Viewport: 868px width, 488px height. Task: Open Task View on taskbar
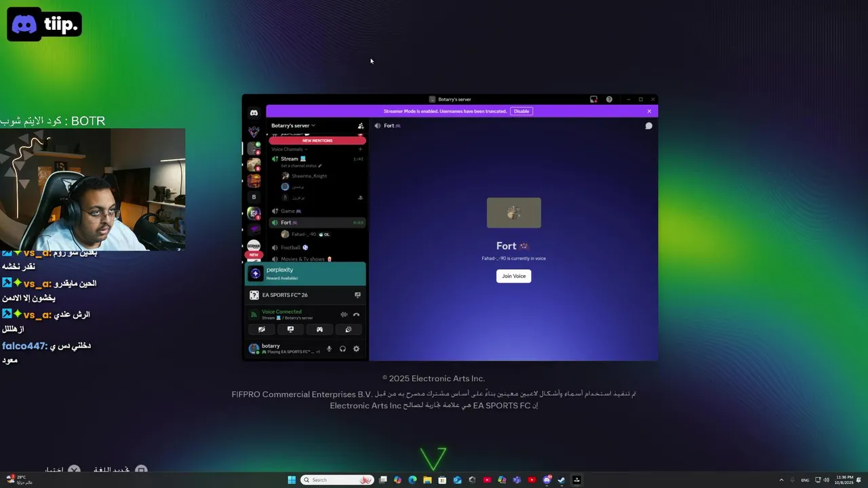pos(382,480)
